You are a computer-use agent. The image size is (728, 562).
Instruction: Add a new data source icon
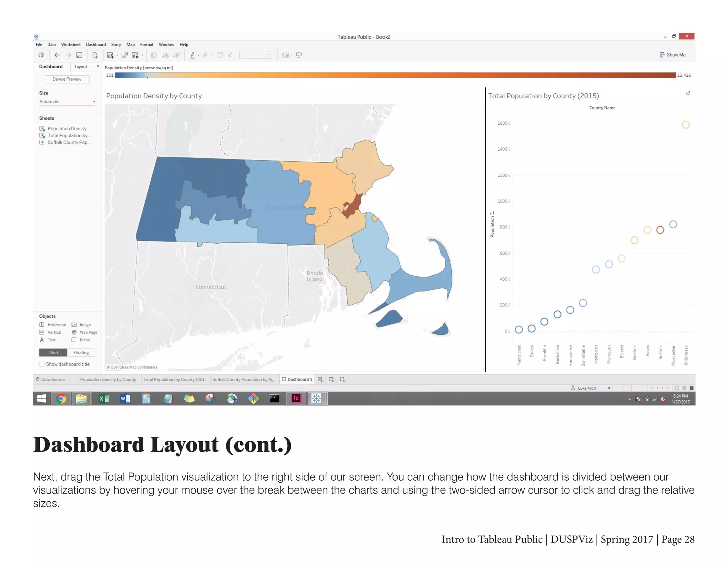pos(95,55)
